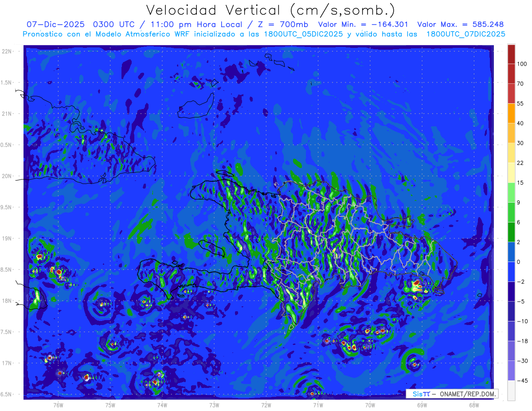
Task: Click the dark blue segment between -2 and -5
Action: [511, 292]
